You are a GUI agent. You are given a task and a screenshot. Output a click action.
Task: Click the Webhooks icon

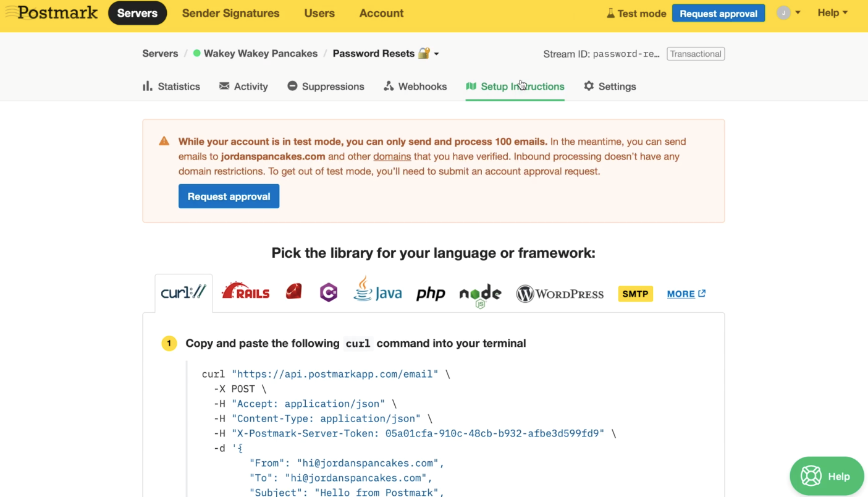[389, 86]
